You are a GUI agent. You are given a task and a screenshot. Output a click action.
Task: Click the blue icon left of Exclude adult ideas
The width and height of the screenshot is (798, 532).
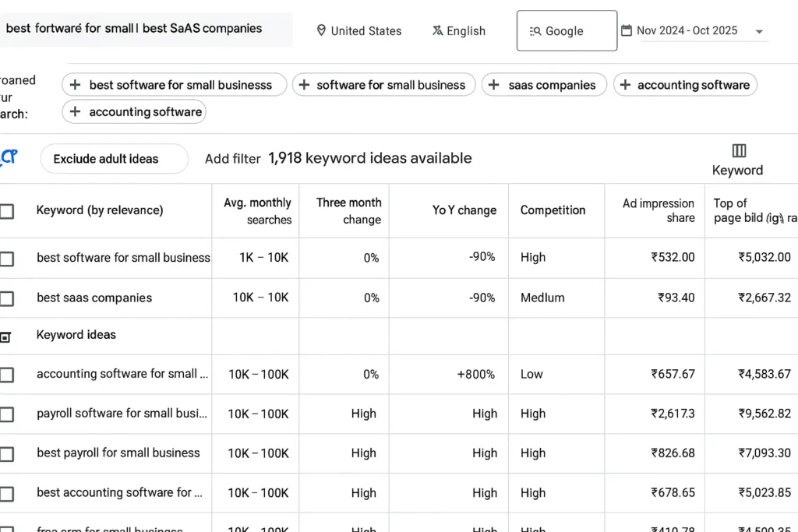(9, 157)
